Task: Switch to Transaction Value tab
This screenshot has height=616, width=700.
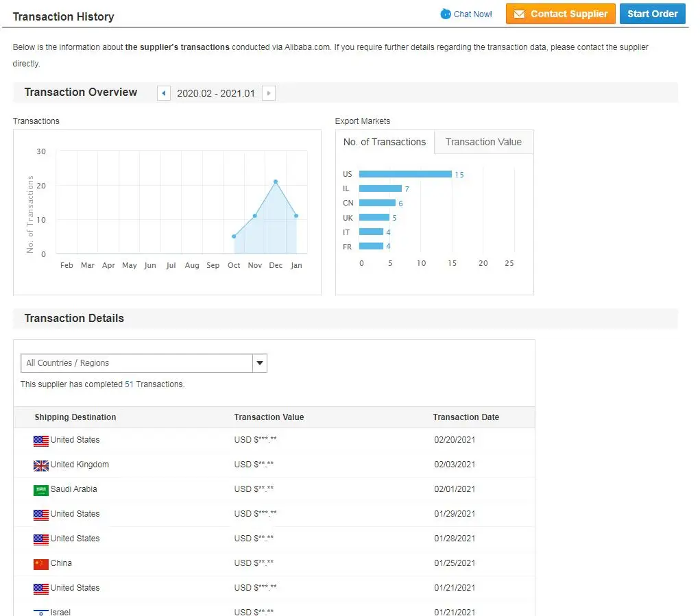Action: click(x=483, y=143)
